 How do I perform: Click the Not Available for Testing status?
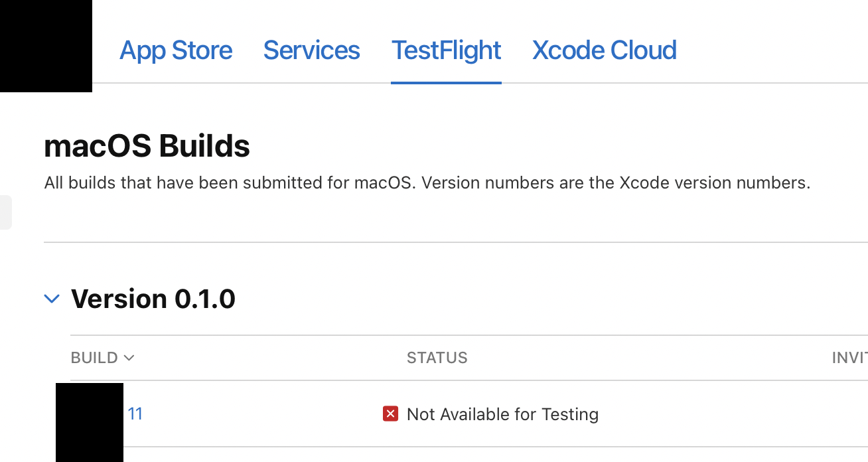502,414
